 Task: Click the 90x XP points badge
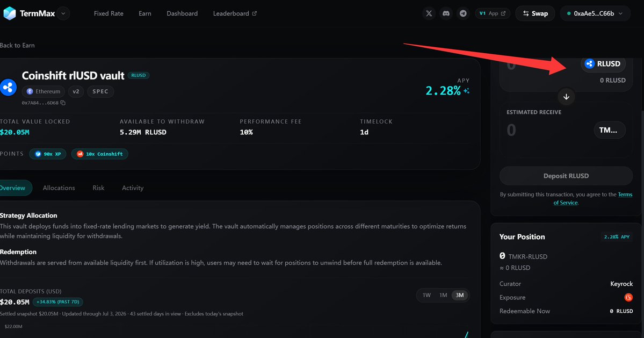[48, 154]
